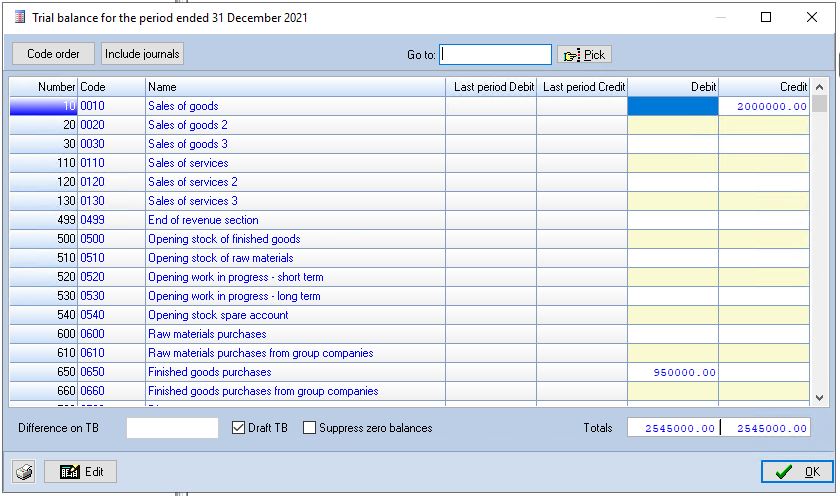The image size is (840, 496).
Task: Focus the Go to input field
Action: click(495, 55)
